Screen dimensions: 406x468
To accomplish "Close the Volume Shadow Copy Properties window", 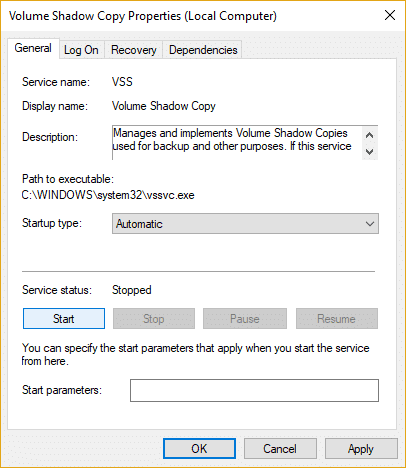I will click(390, 15).
